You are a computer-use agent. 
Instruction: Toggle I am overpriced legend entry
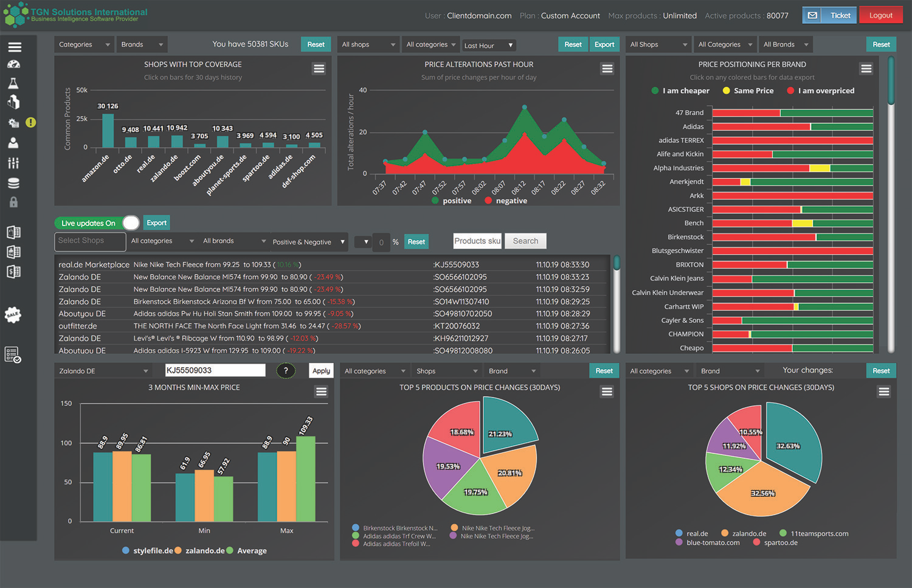click(x=820, y=91)
